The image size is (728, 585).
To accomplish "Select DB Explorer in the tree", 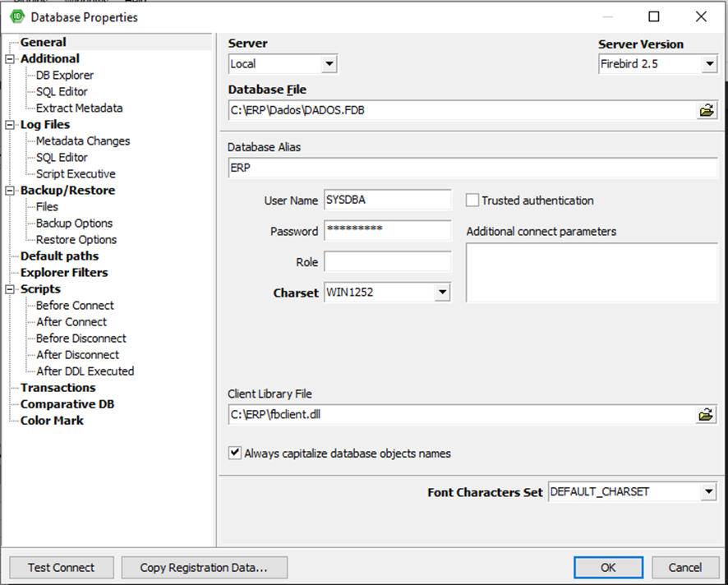I will tap(65, 76).
